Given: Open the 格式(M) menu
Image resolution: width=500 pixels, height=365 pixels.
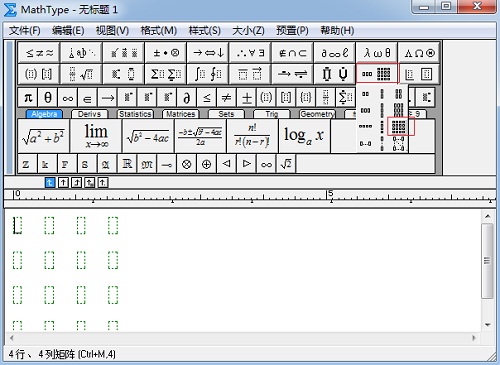Looking at the screenshot, I should 158,31.
